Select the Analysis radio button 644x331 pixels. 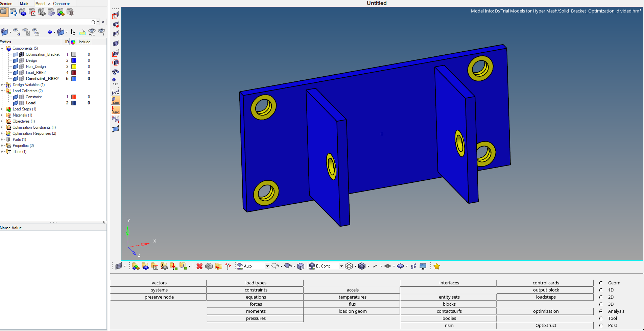coord(601,311)
